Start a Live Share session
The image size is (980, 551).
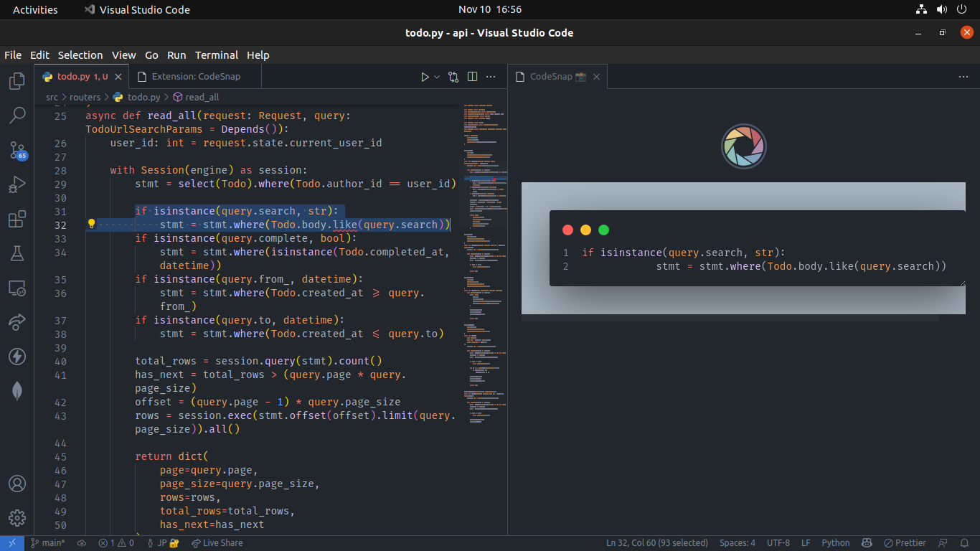[217, 543]
